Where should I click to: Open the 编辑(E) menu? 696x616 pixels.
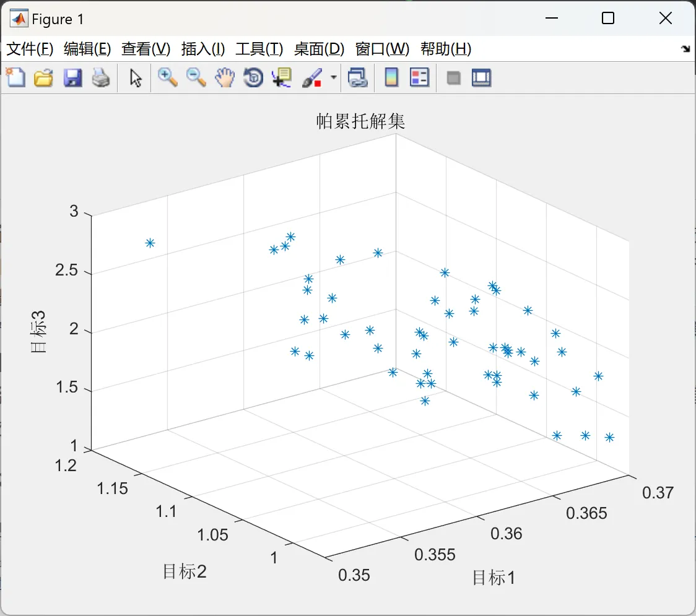[87, 49]
